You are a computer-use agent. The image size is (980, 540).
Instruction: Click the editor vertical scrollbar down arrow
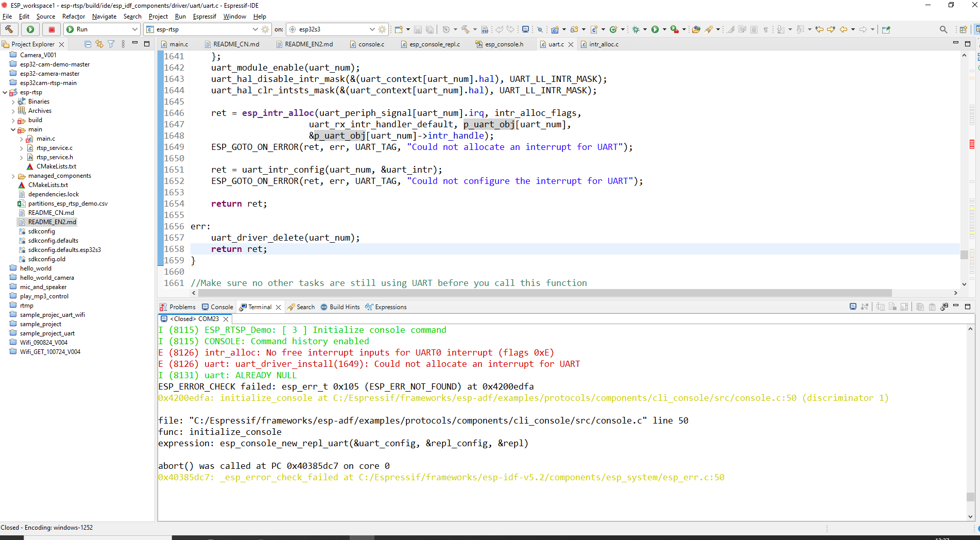(x=964, y=284)
